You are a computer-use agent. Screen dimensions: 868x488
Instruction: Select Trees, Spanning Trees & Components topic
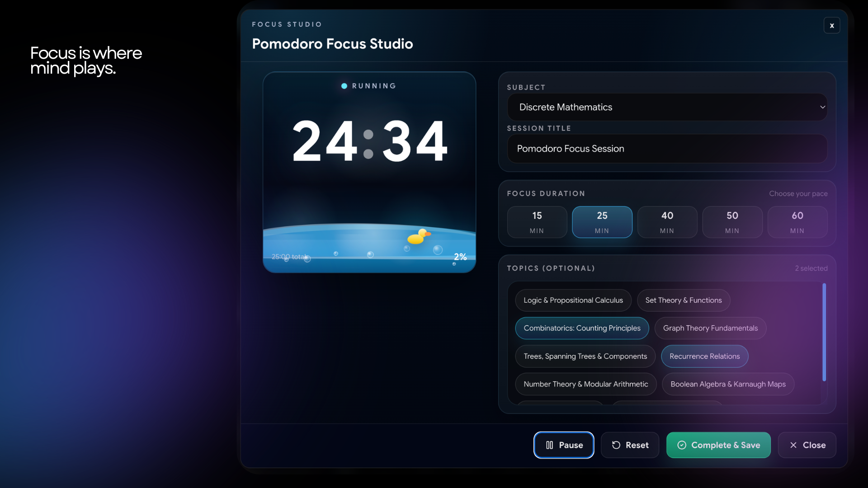(585, 357)
